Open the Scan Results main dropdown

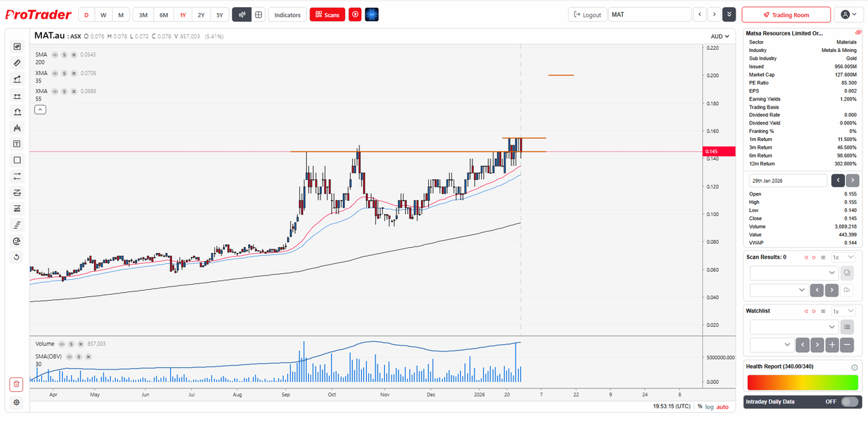pyautogui.click(x=793, y=273)
